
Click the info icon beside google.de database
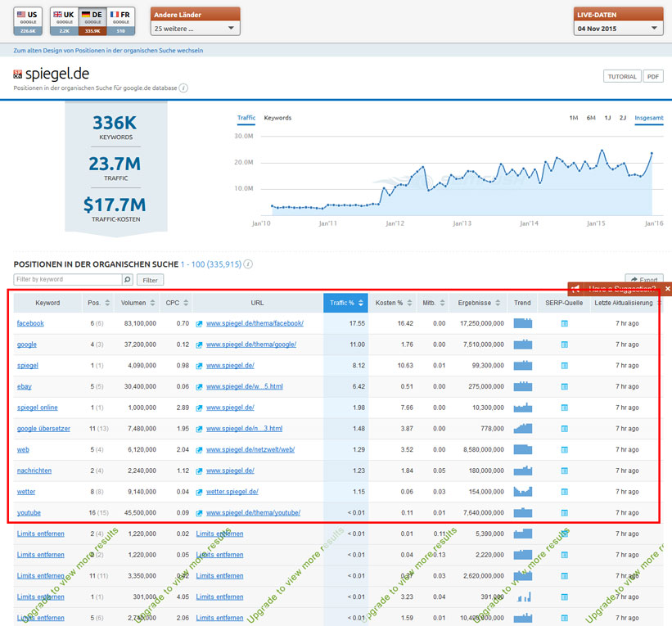click(x=183, y=88)
